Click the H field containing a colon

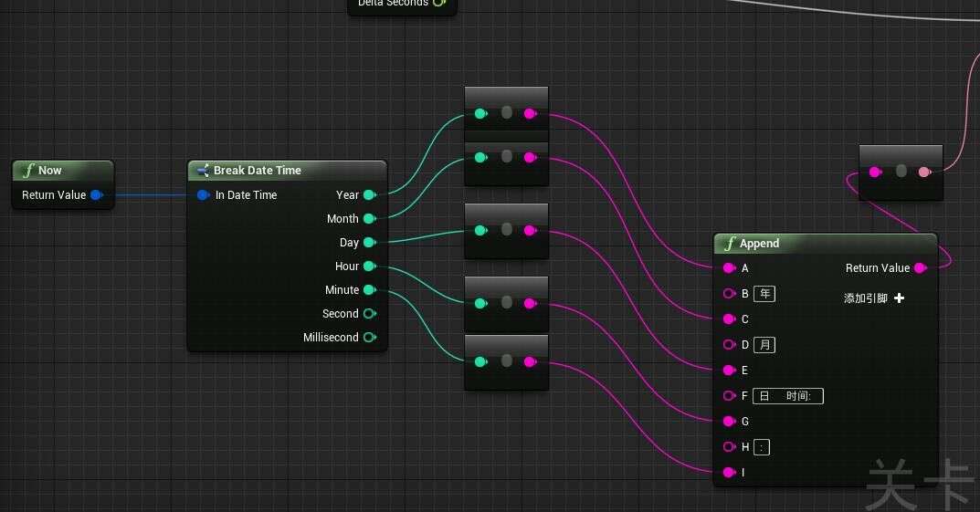click(762, 446)
